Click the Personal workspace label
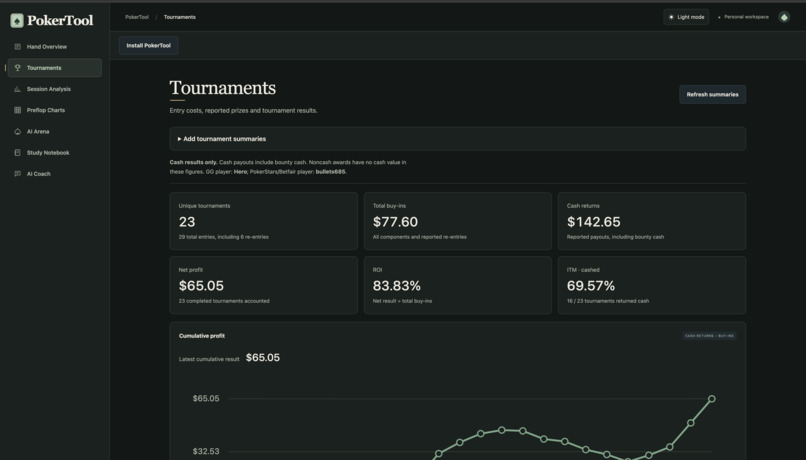This screenshot has height=460, width=806. 746,17
